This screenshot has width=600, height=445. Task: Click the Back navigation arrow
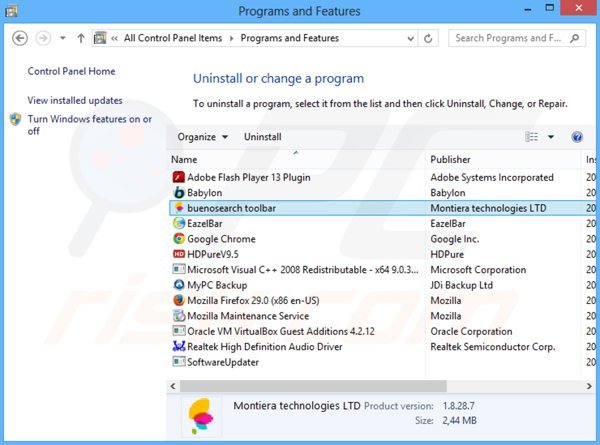20,38
